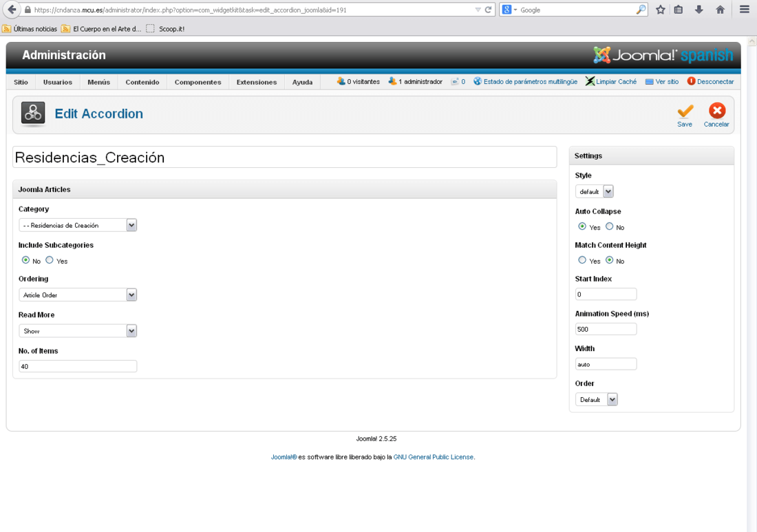The height and width of the screenshot is (532, 757).
Task: Click the orange Save checkmark icon
Action: tap(685, 111)
